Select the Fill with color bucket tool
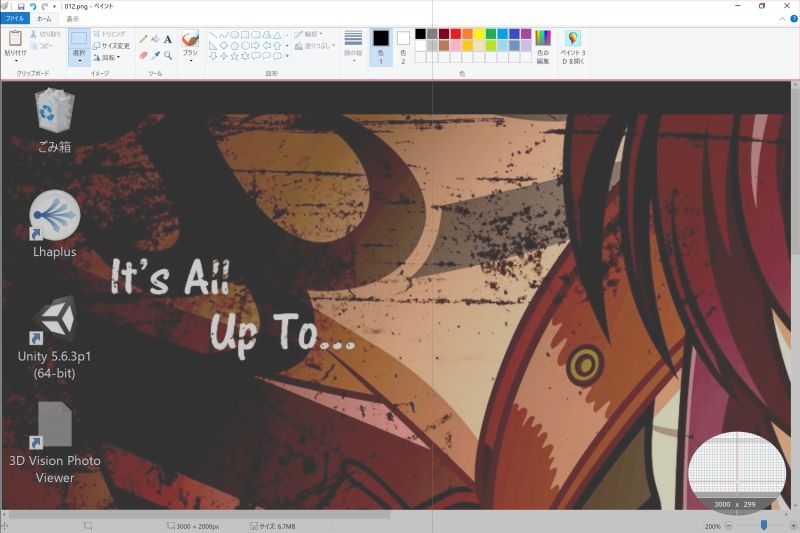Viewport: 800px width, 533px height. 155,39
